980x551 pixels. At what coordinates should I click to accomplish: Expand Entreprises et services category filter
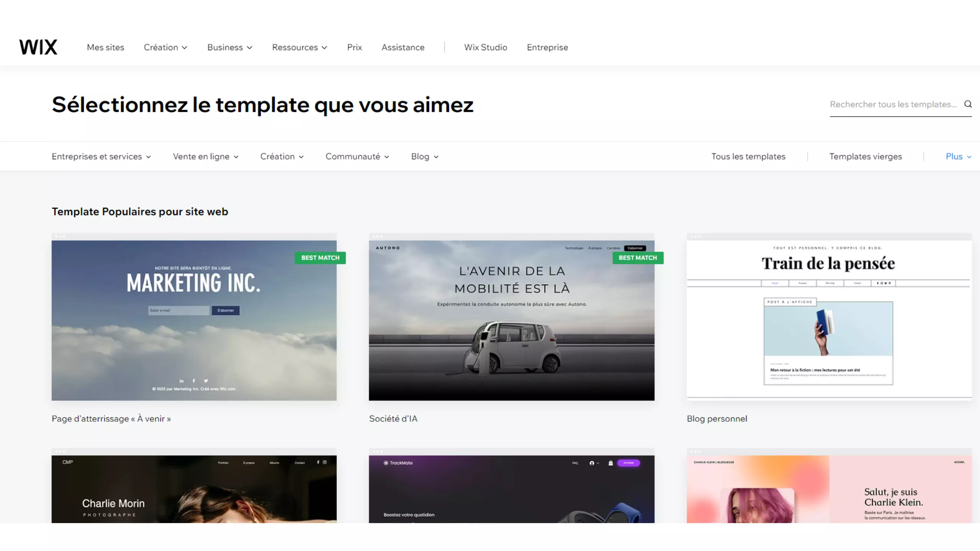pos(101,156)
